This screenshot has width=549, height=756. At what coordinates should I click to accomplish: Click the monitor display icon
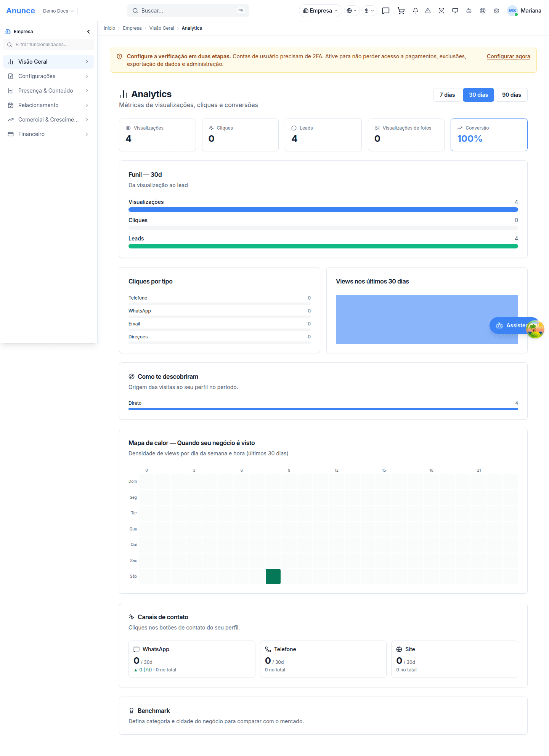point(455,11)
